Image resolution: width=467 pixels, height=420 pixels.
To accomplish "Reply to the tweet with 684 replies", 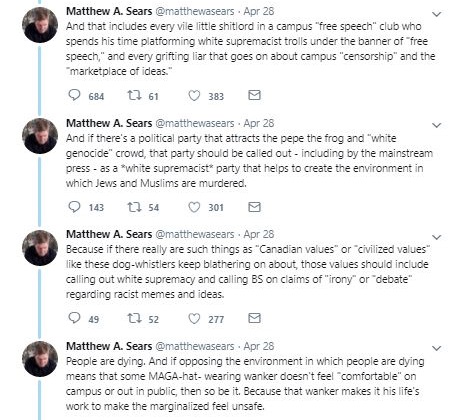I will click(74, 95).
